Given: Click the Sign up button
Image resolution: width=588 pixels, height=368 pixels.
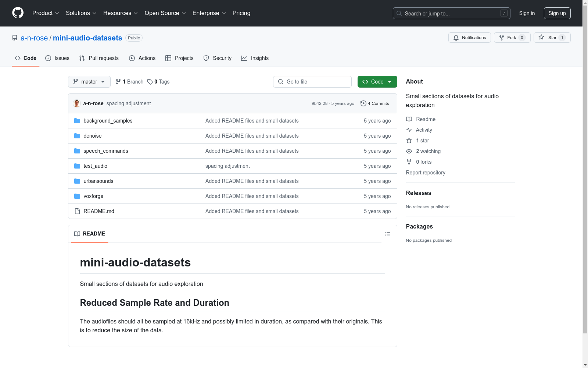Looking at the screenshot, I should (557, 13).
